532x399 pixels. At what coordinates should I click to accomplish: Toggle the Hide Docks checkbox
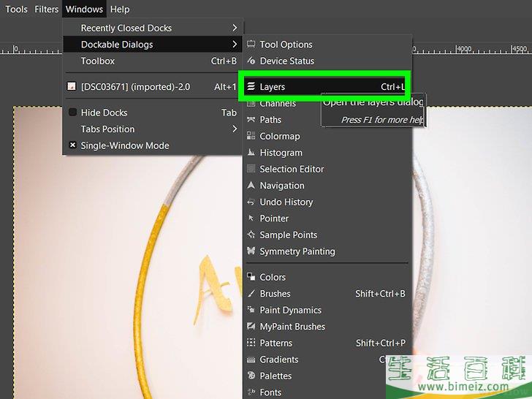(72, 113)
